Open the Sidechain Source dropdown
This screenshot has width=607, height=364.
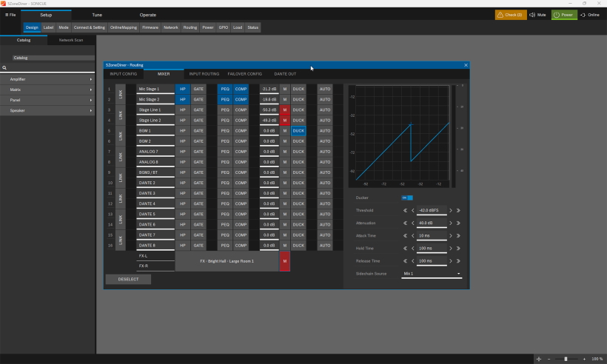tap(432, 274)
